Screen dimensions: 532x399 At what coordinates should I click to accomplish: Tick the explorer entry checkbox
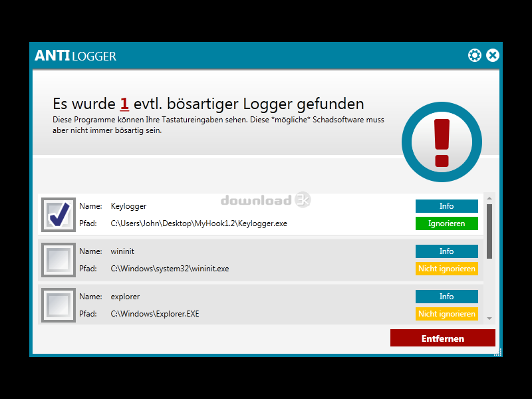[x=59, y=305]
